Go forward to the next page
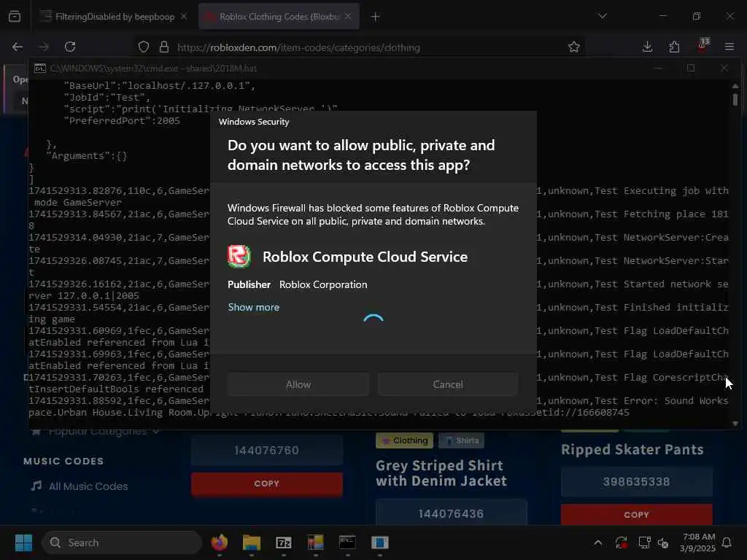This screenshot has height=560, width=747. 44,47
